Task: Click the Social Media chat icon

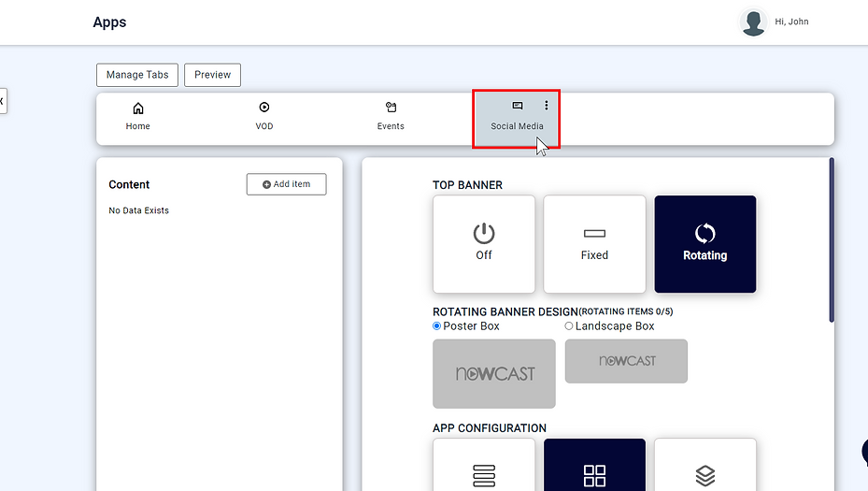Action: coord(517,106)
